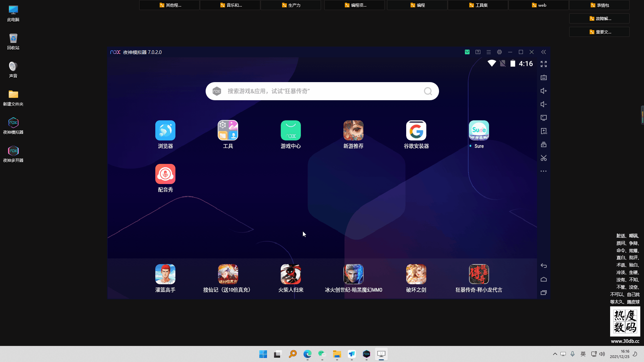
Task: Open taskbar clock 16:16 date panel
Action: pos(619,354)
